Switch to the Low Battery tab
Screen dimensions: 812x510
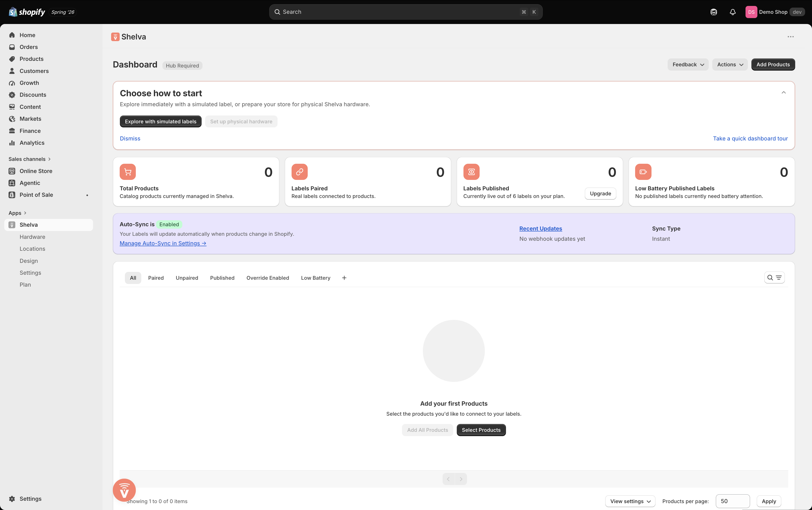tap(316, 278)
